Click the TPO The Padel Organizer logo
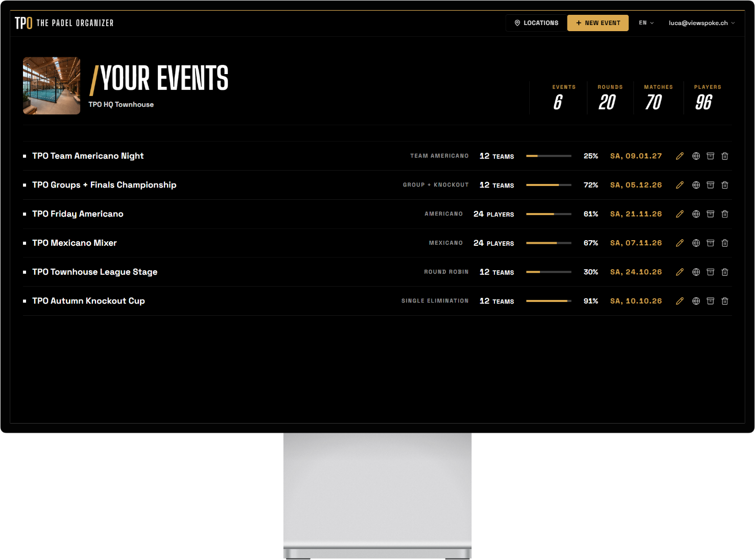Screen dimensions: 755x560 coord(64,23)
